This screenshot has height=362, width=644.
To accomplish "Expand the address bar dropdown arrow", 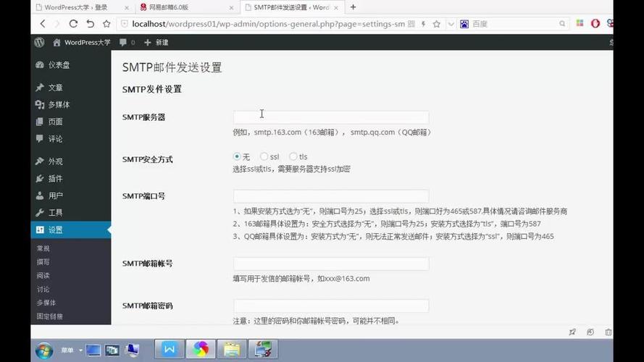I will pyautogui.click(x=451, y=24).
